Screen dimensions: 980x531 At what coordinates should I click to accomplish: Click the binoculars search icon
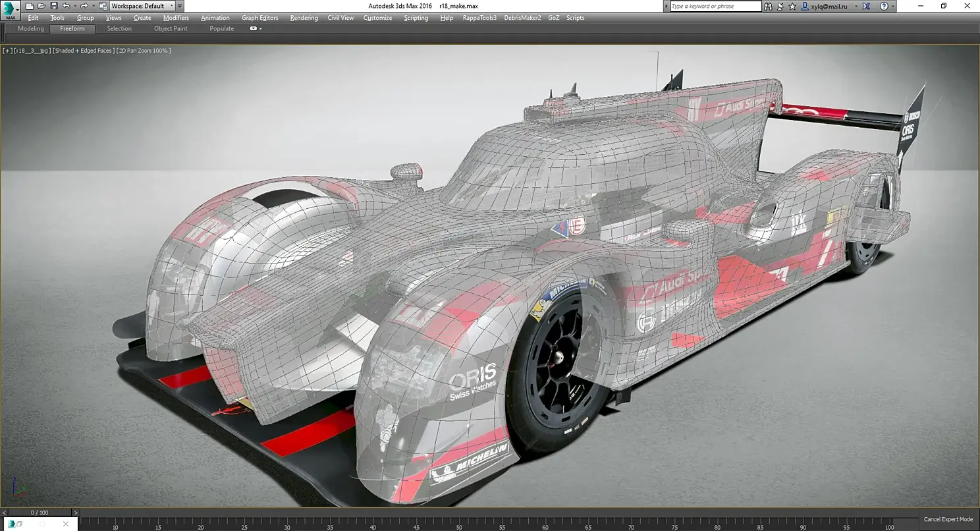tap(769, 6)
